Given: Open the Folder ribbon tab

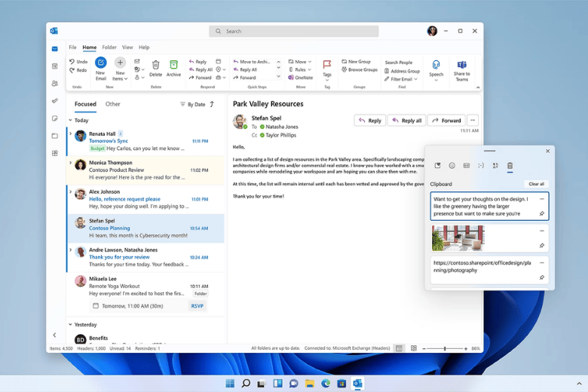Looking at the screenshot, I should [x=109, y=47].
